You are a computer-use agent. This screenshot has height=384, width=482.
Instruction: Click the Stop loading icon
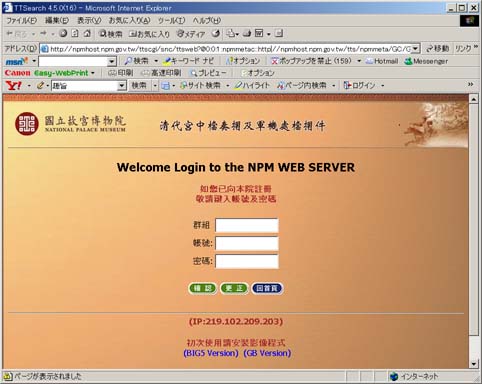(x=63, y=33)
